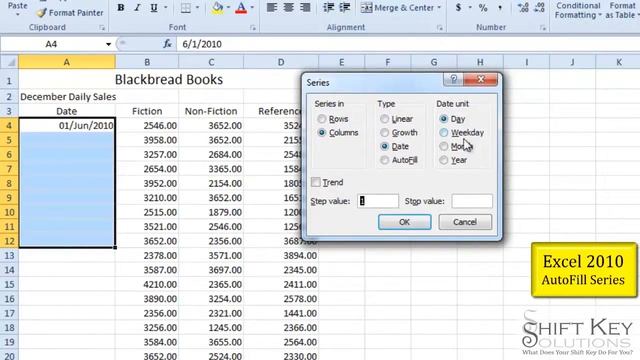640x360 pixels.
Task: Apply cell Borders button
Action: point(186,8)
